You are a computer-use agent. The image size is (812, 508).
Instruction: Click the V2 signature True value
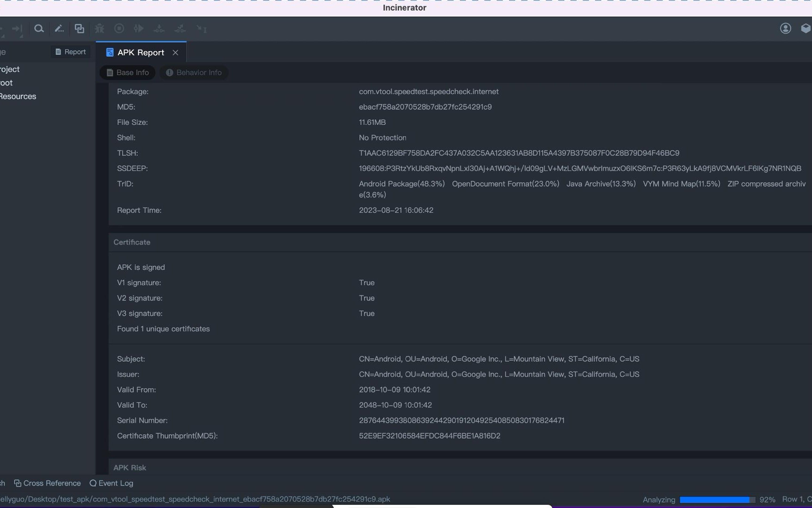click(366, 298)
